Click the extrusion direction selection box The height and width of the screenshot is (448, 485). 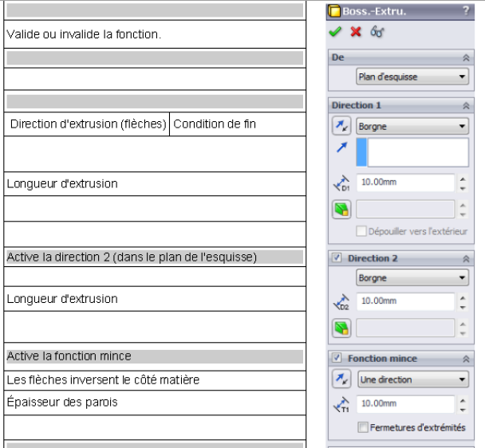coord(412,152)
